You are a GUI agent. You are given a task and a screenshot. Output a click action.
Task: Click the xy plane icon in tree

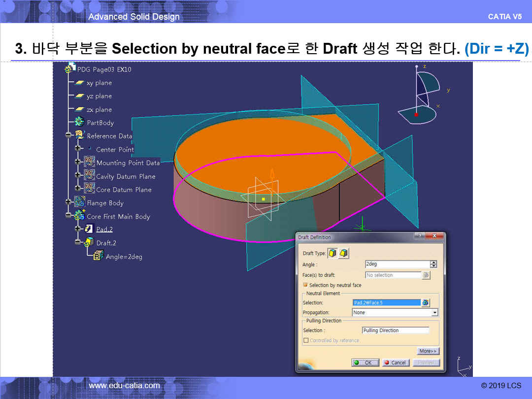pos(79,83)
